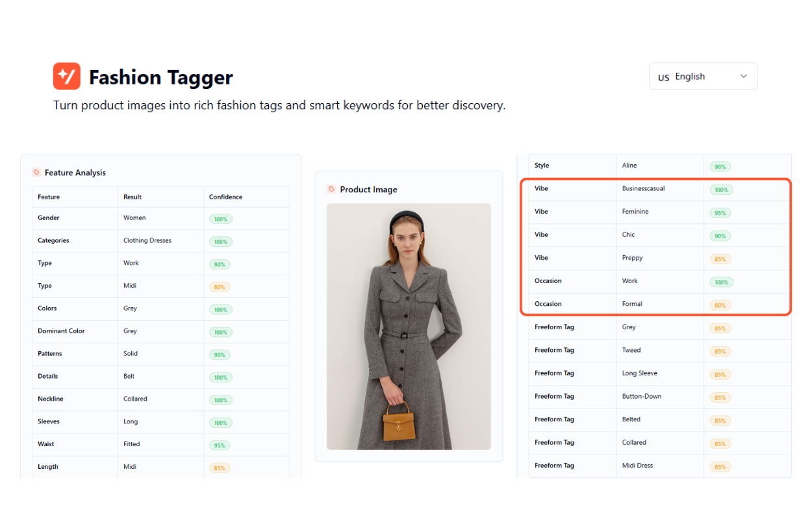This screenshot has width=812, height=524.
Task: Click the tag icon beside Product Image
Action: pyautogui.click(x=331, y=189)
